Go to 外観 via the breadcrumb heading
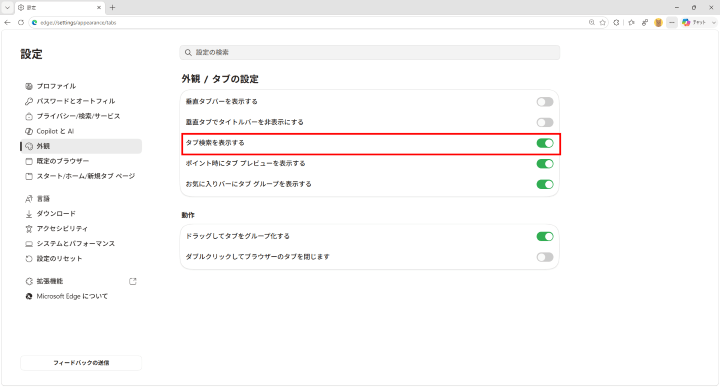 point(191,79)
